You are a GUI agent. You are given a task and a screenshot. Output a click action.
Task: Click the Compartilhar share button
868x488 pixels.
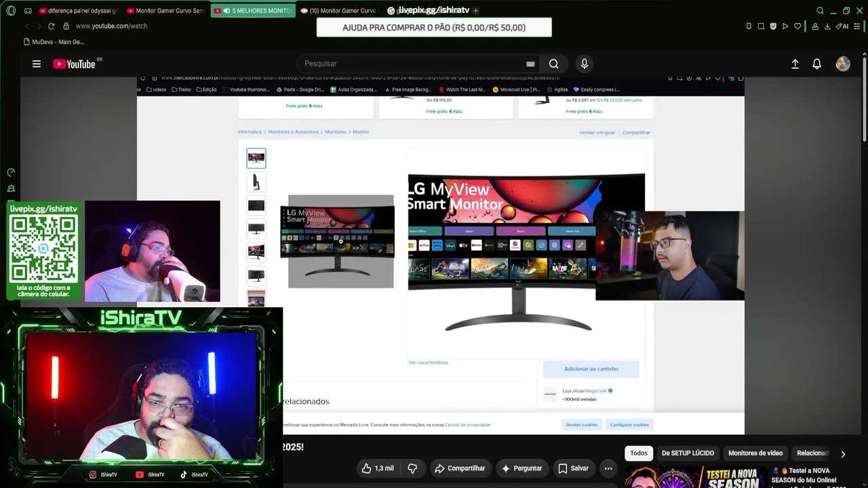(460, 468)
